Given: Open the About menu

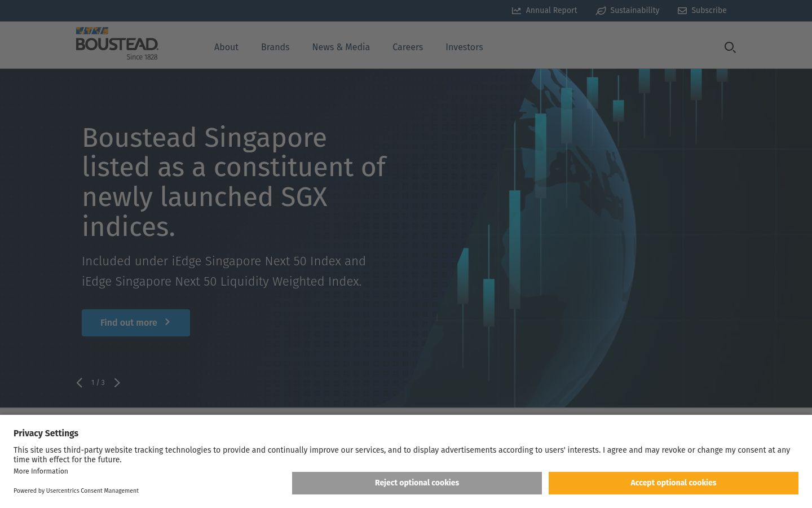Looking at the screenshot, I should [226, 47].
